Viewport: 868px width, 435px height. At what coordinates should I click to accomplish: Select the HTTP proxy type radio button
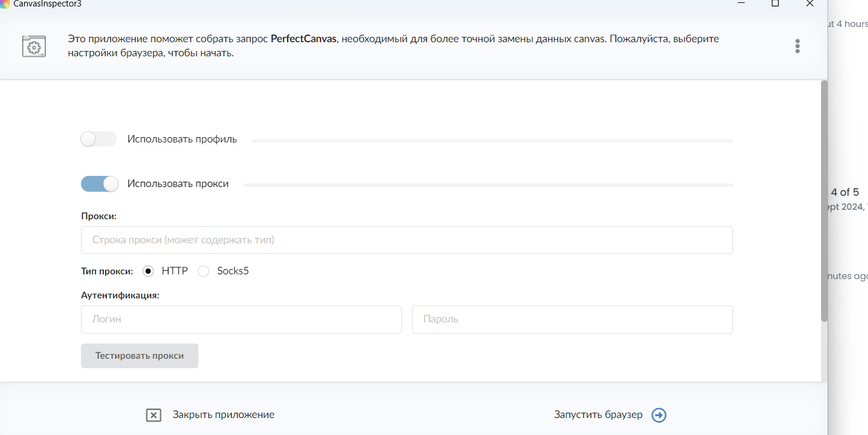pos(148,271)
